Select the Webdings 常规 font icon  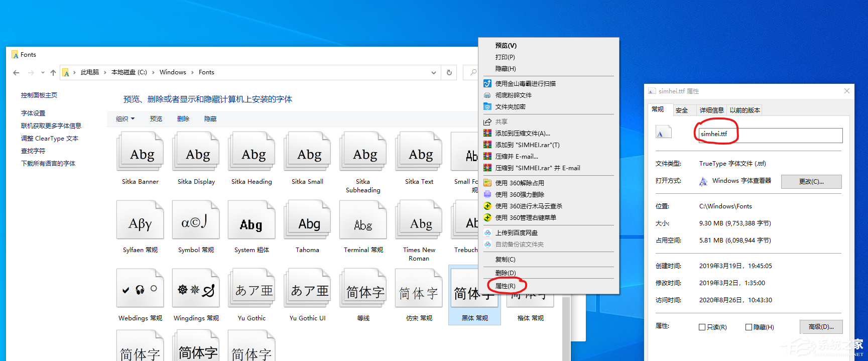[x=140, y=288]
